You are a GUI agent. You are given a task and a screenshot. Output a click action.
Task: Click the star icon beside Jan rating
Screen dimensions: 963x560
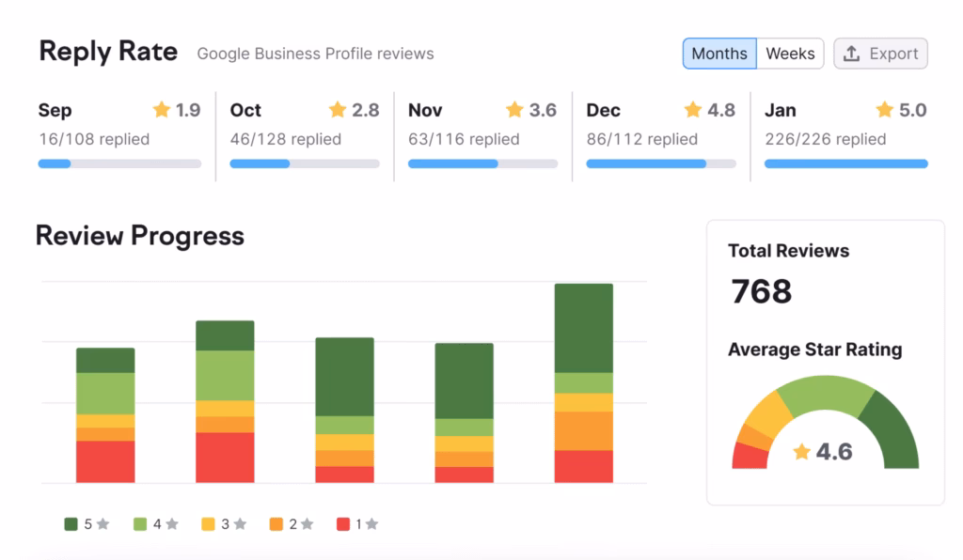[884, 110]
